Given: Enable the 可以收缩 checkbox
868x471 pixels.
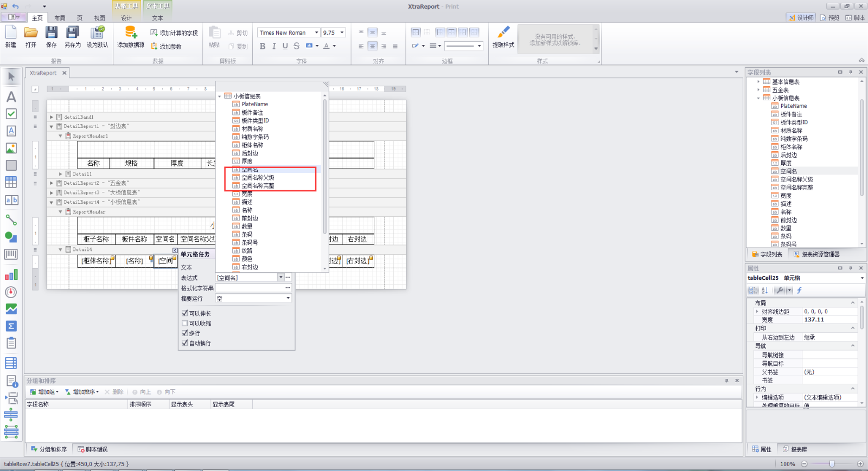Looking at the screenshot, I should click(x=185, y=324).
